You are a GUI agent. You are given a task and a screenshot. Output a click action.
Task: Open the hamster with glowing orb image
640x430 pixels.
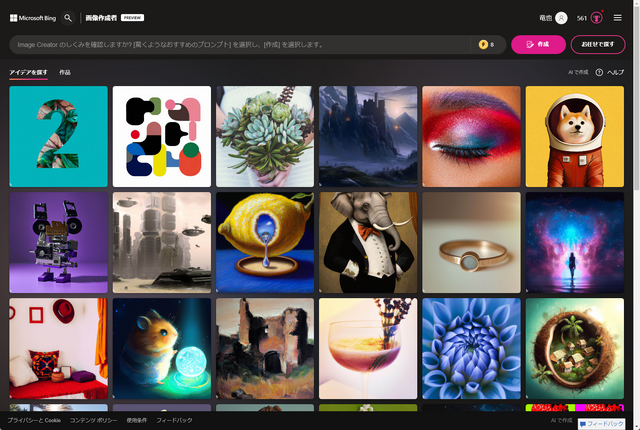[x=162, y=348]
